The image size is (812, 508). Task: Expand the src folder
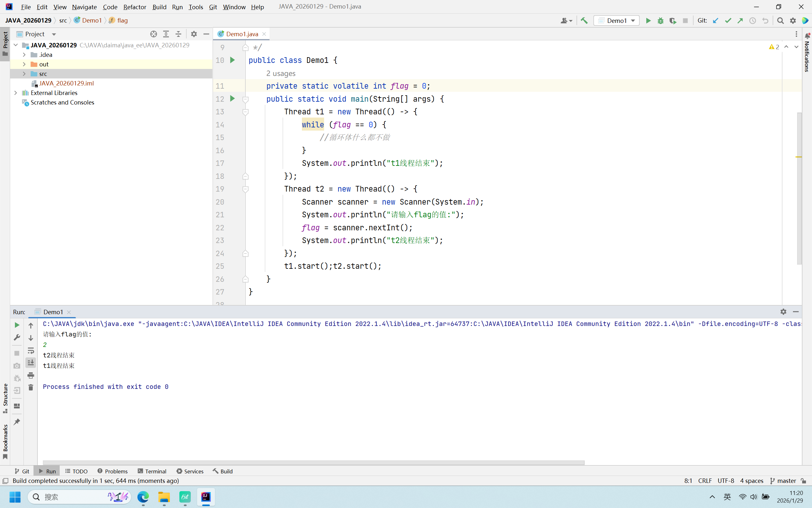click(x=24, y=74)
